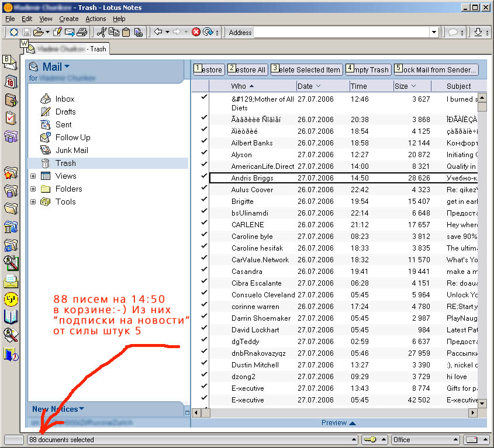Expand the Views tree node
Image resolution: width=494 pixels, height=448 pixels.
tap(33, 176)
